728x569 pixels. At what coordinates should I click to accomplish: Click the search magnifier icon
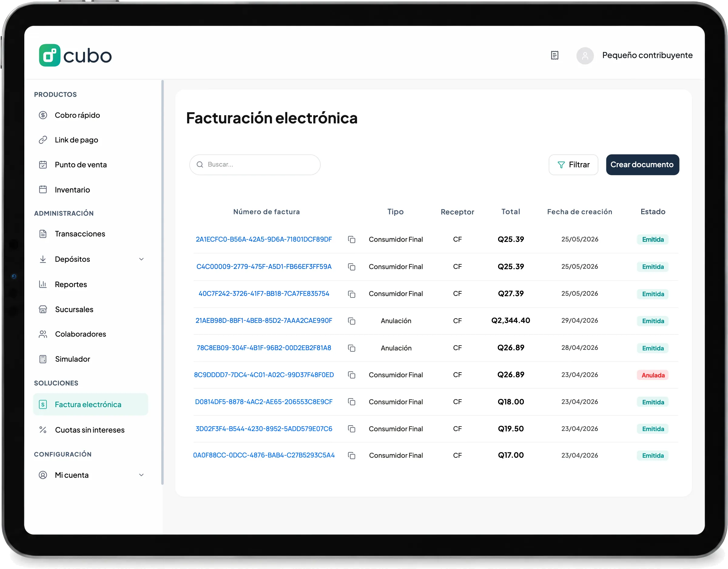click(200, 165)
